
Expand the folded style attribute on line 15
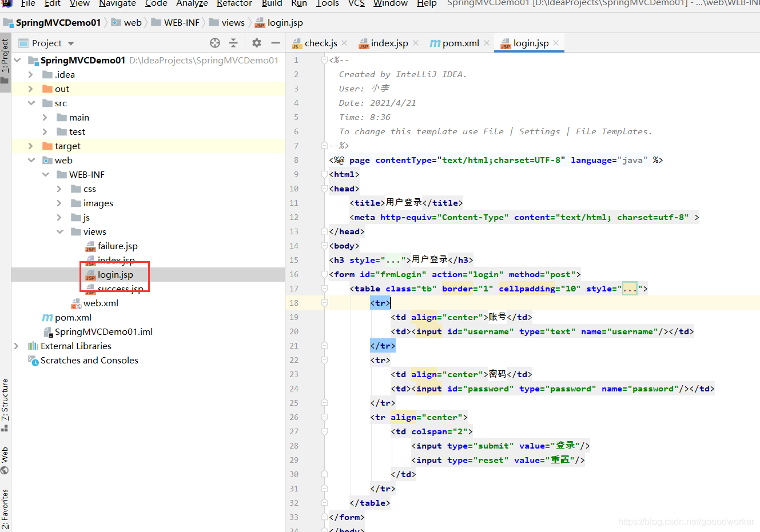click(393, 260)
